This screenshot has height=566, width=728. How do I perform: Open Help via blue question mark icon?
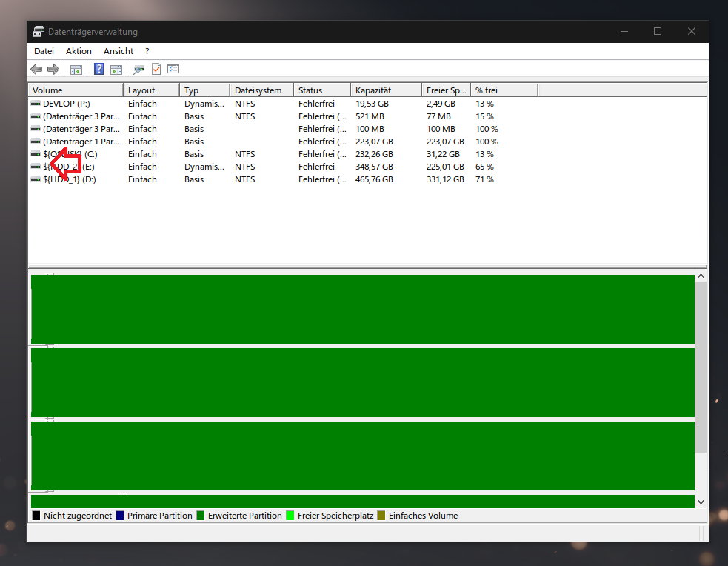tap(98, 69)
